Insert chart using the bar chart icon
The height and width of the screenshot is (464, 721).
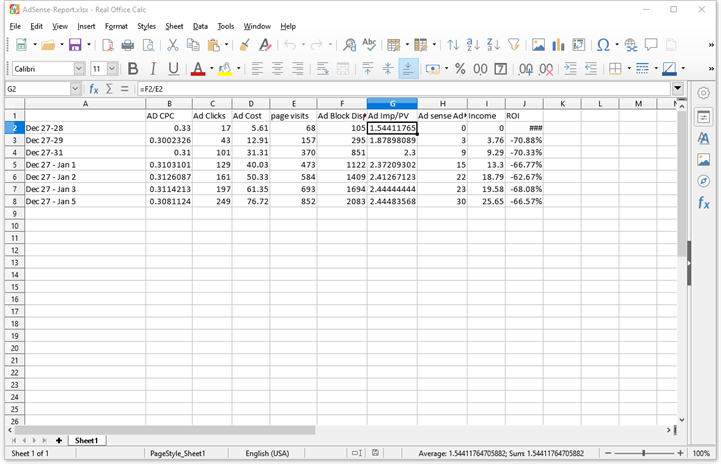pos(558,45)
